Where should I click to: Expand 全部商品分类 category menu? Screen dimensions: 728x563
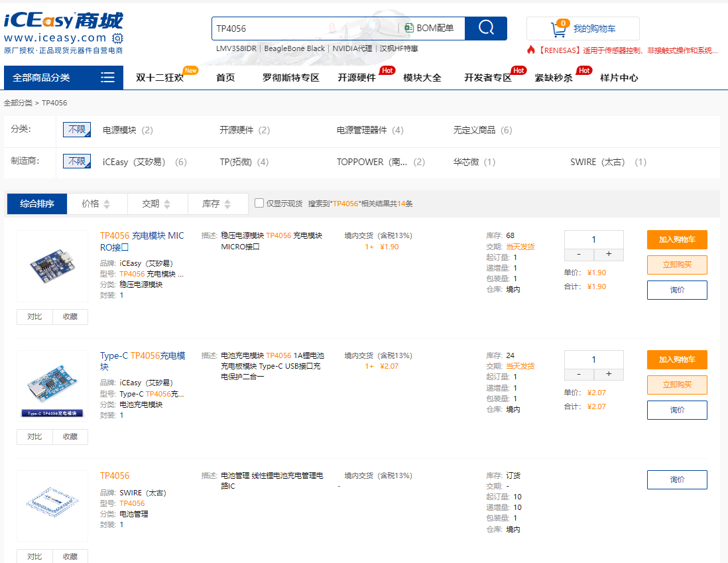(64, 78)
